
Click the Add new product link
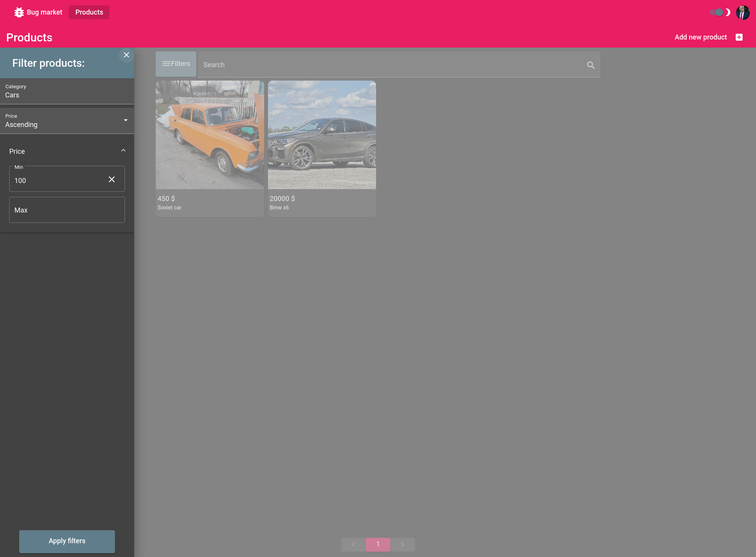pyautogui.click(x=700, y=37)
